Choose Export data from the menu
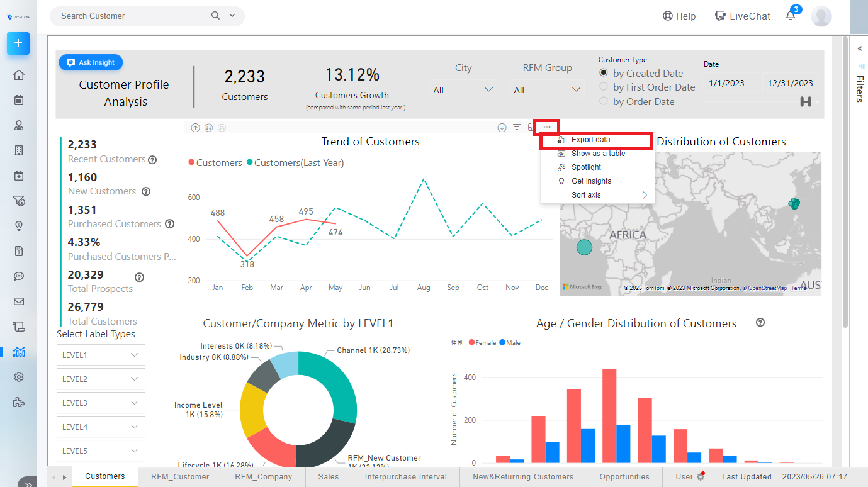 [x=590, y=140]
